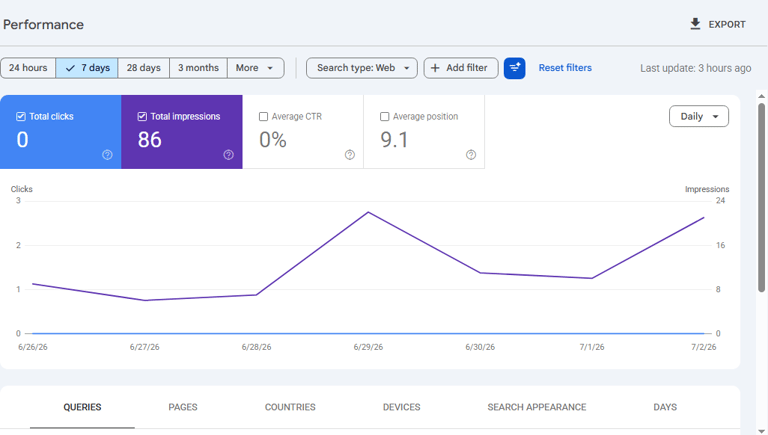Click the Average CTR value 0%
This screenshot has width=768, height=435.
tap(273, 140)
